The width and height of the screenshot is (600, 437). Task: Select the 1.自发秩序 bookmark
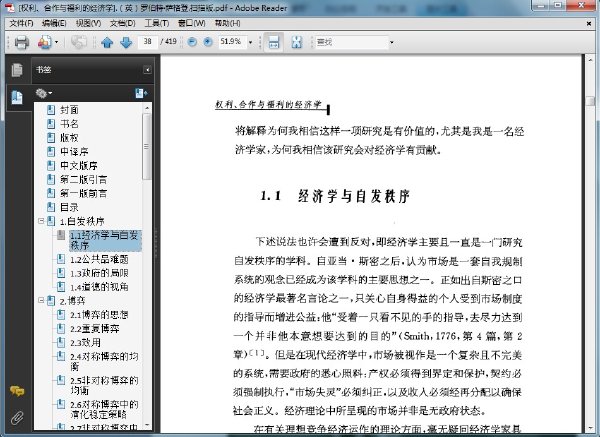pyautogui.click(x=82, y=221)
